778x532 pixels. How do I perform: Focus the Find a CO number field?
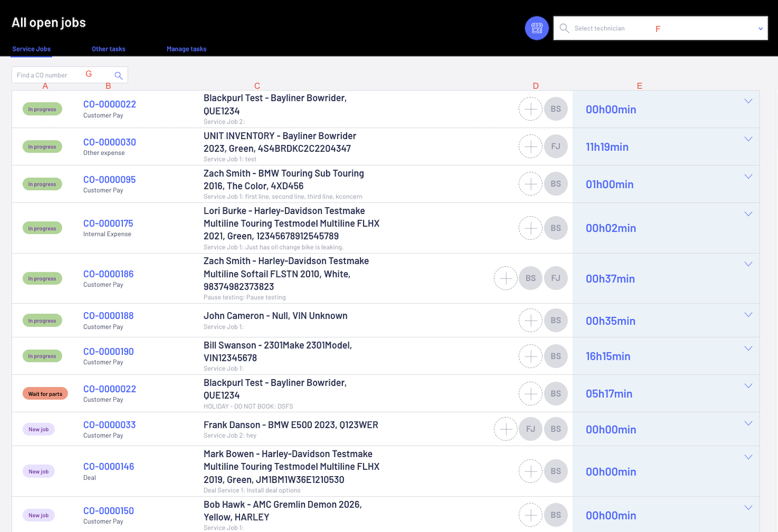(x=70, y=75)
